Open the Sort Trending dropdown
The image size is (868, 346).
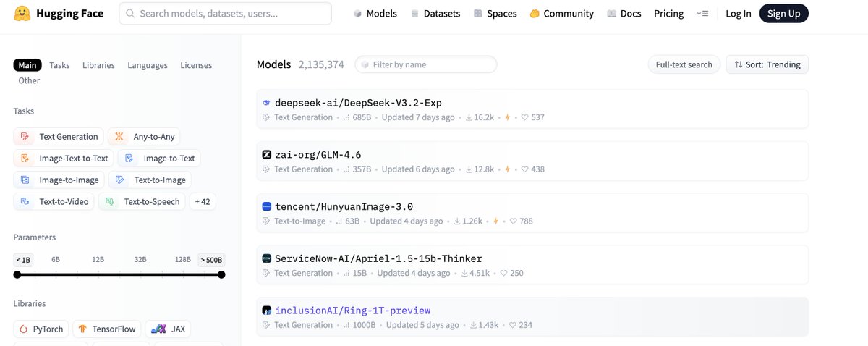click(767, 64)
